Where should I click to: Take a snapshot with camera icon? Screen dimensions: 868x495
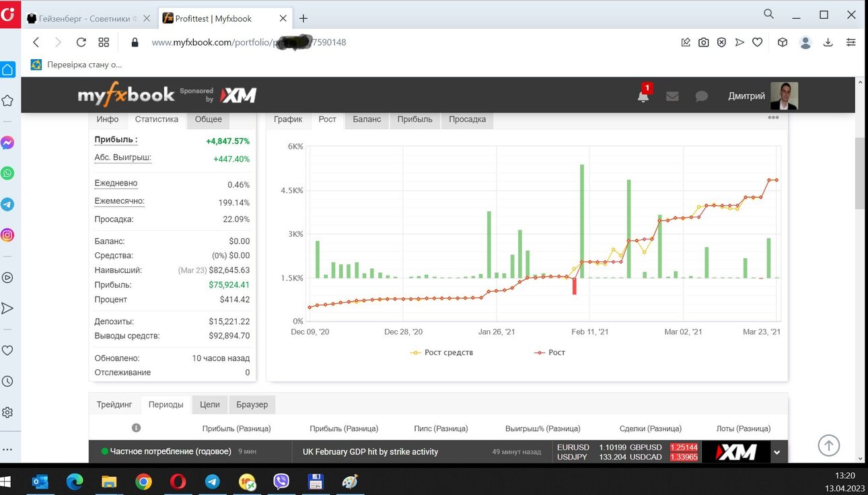(x=703, y=42)
